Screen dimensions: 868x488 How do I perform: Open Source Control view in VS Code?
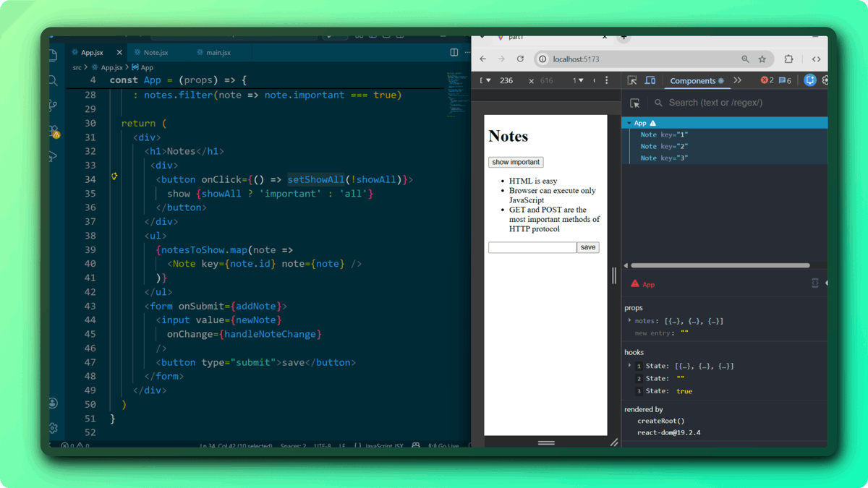53,106
